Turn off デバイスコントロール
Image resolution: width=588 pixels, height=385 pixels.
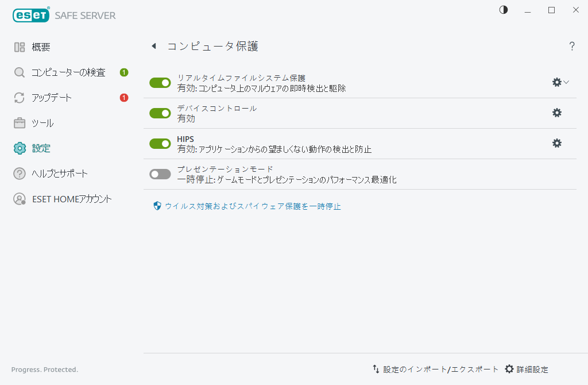pos(160,113)
